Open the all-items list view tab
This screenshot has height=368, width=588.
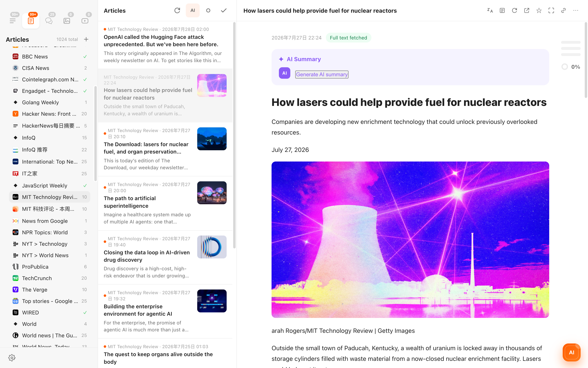(x=13, y=21)
